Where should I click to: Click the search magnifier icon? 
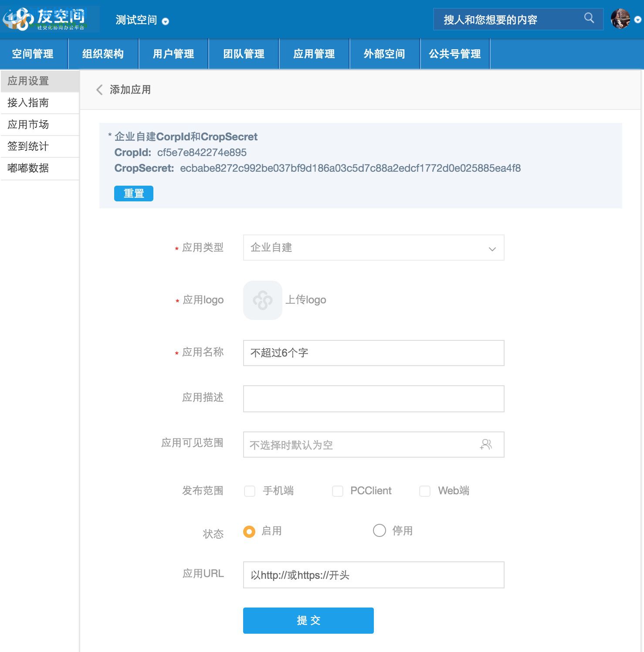click(x=589, y=19)
